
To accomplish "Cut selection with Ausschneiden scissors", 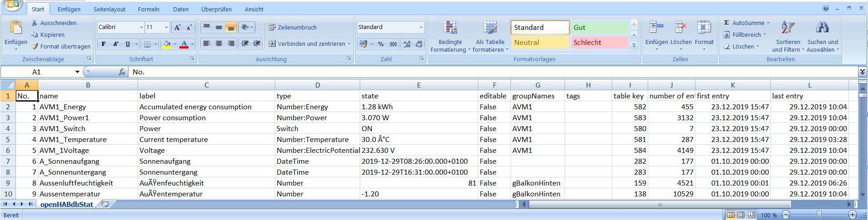I will (x=54, y=23).
